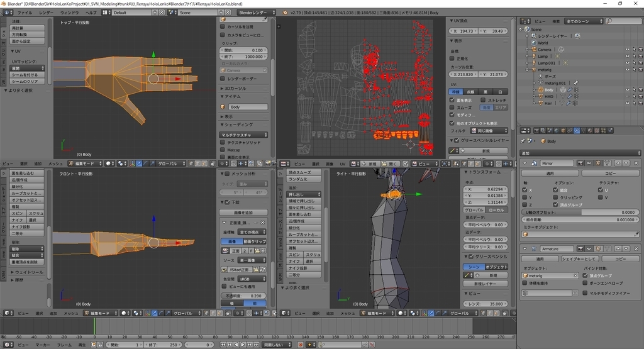
Task: Open the Particles tab icon in Properties
Action: pos(603,131)
